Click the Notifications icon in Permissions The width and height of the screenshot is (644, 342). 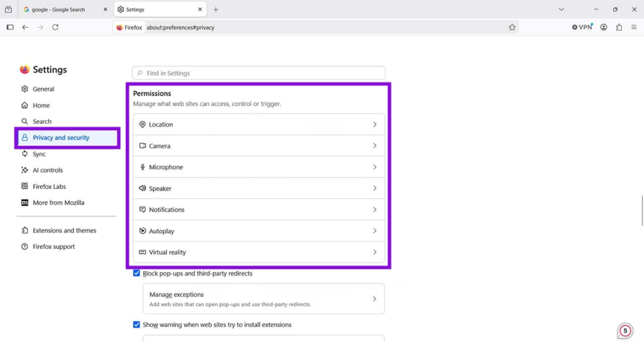point(142,210)
